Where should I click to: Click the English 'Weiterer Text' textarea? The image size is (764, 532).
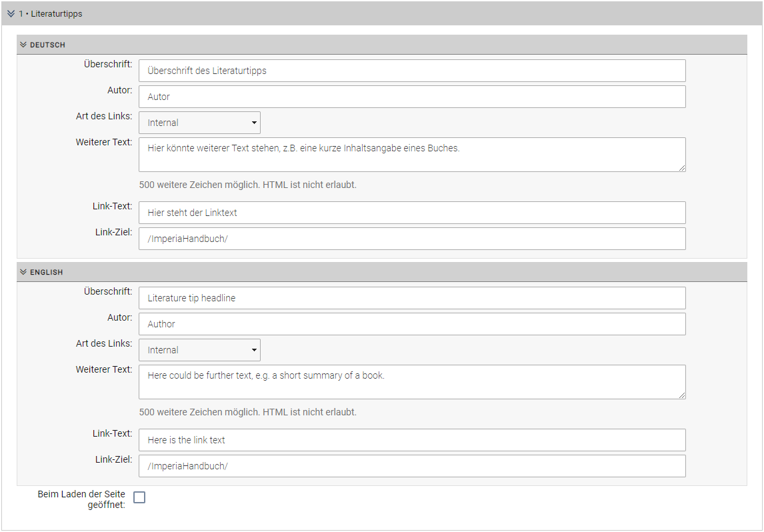(412, 382)
